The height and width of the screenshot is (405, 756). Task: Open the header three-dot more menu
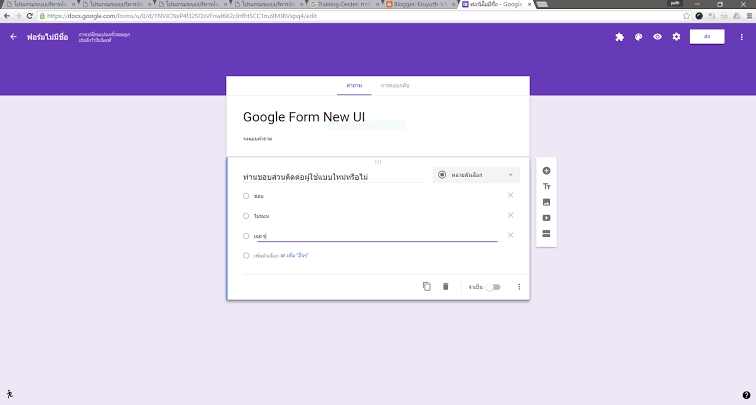pyautogui.click(x=742, y=37)
